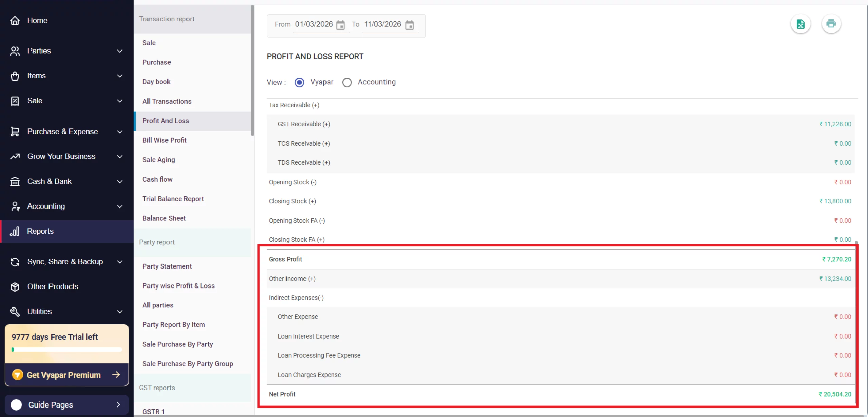Open the Bill Wise Profit report
The image size is (868, 417).
pyautogui.click(x=164, y=140)
